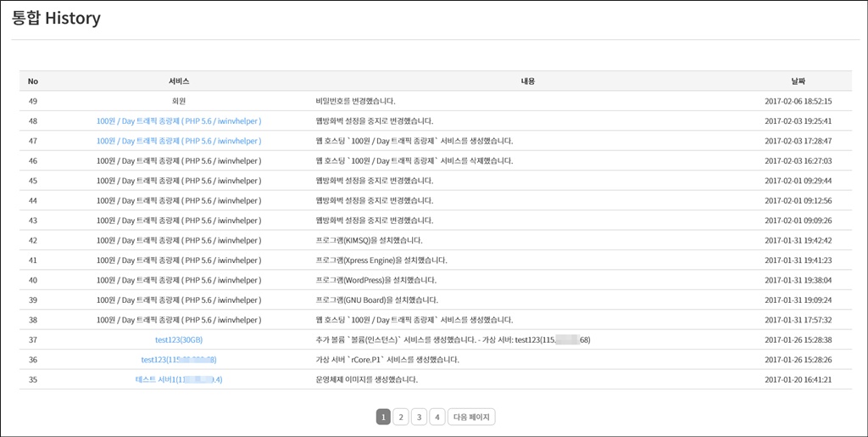Select service name text in row 41
This screenshot has height=437, width=868.
[179, 261]
